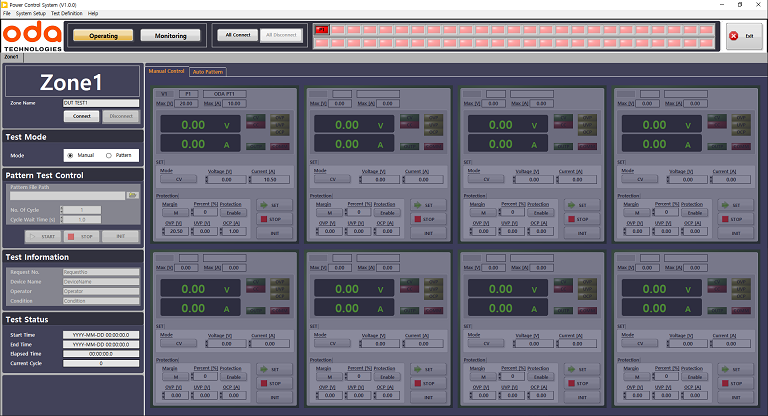Screen dimensions: 768x416
Task: Click the Pattern Test Control START play button
Action: (x=43, y=236)
